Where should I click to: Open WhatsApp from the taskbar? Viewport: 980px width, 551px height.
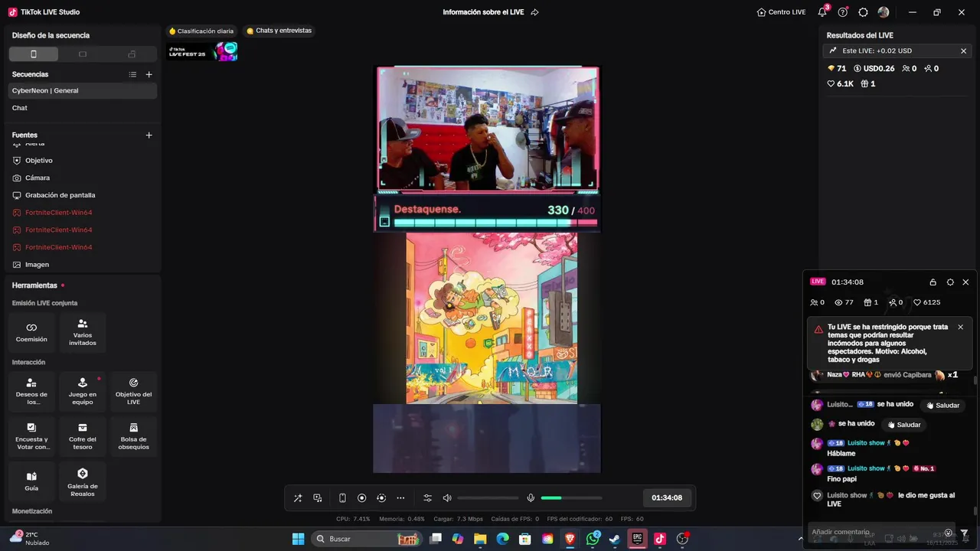point(593,539)
